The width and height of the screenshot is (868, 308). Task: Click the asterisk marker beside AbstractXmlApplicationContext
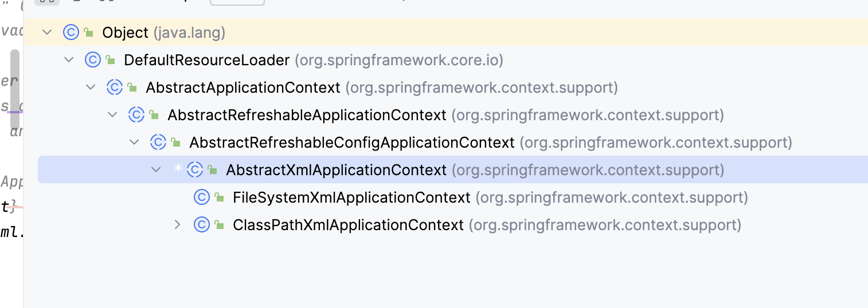point(178,169)
